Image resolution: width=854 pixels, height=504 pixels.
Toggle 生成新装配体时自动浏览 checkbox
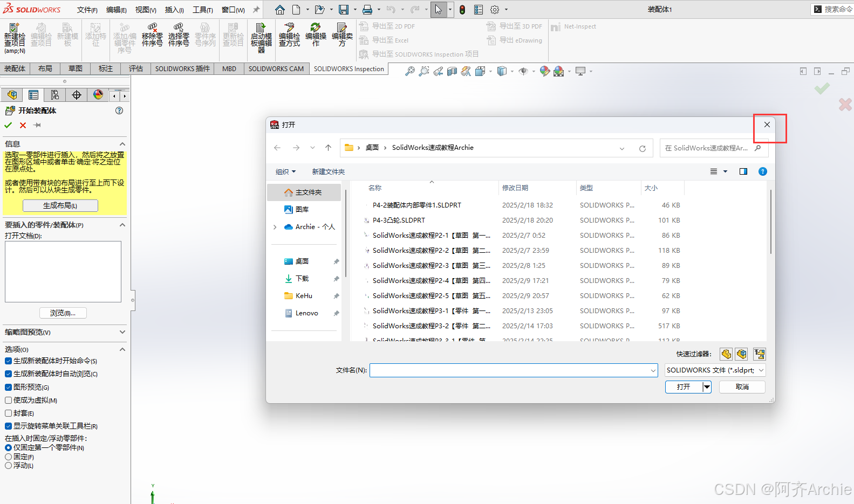click(x=8, y=374)
